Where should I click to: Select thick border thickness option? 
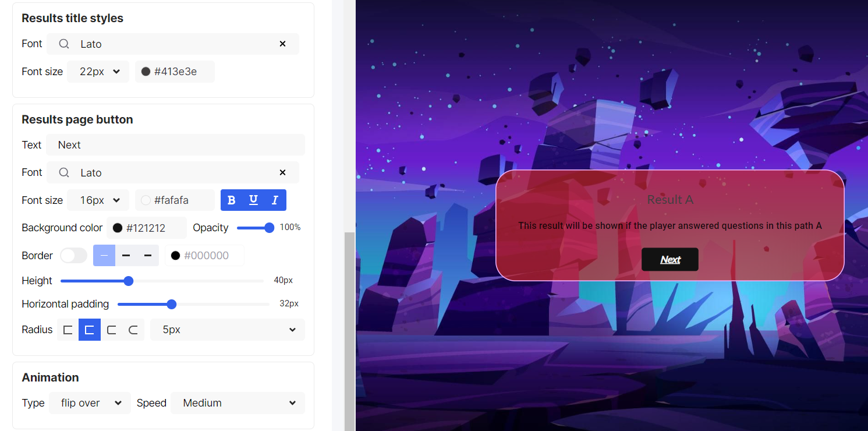pos(148,256)
